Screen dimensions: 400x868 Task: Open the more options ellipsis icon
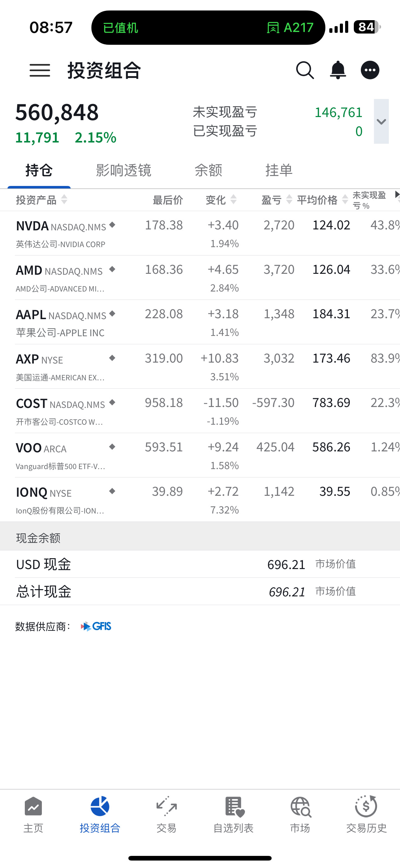[370, 70]
